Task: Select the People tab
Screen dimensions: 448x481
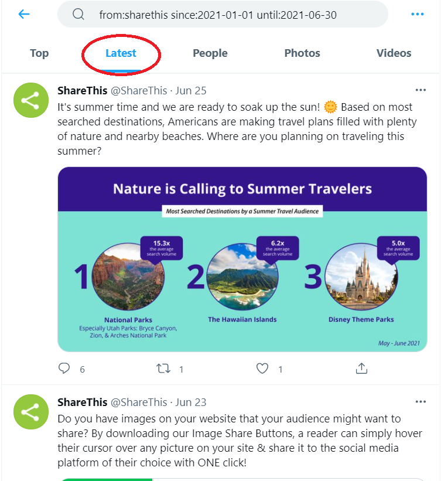Action: pyautogui.click(x=210, y=53)
